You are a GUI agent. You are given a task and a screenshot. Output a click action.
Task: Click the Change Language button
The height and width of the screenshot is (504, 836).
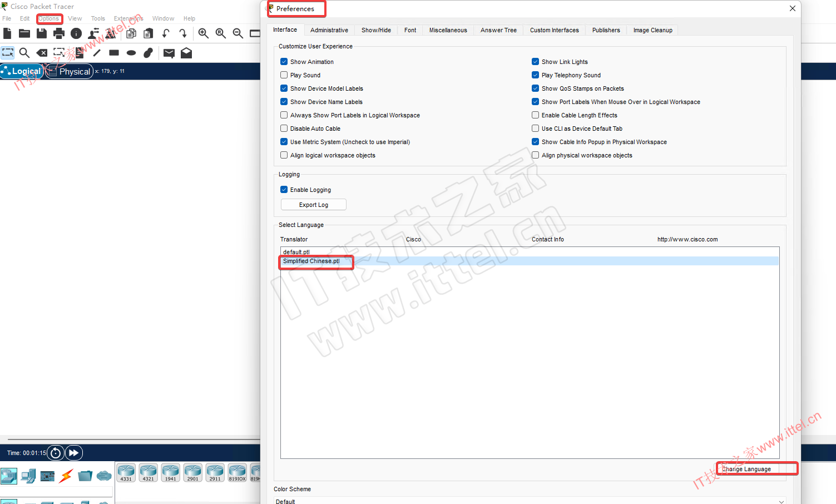click(x=746, y=469)
